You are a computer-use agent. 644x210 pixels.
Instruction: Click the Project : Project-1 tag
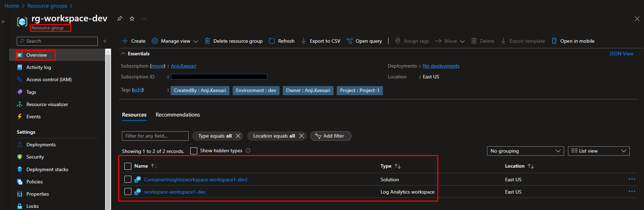point(359,91)
